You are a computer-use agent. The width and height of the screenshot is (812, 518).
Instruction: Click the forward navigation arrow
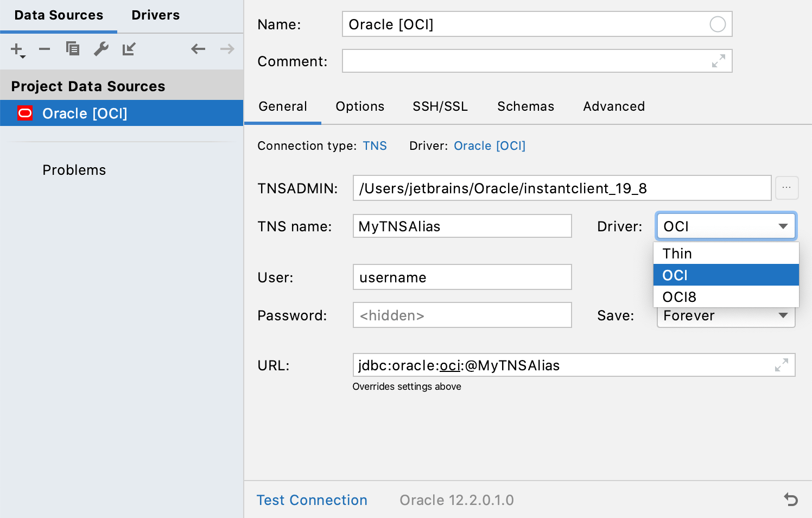[x=226, y=49]
